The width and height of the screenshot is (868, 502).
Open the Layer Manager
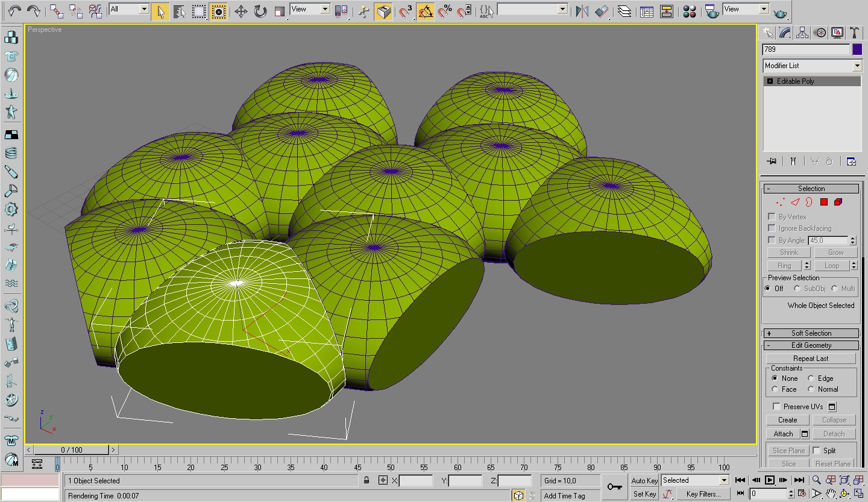coord(624,11)
